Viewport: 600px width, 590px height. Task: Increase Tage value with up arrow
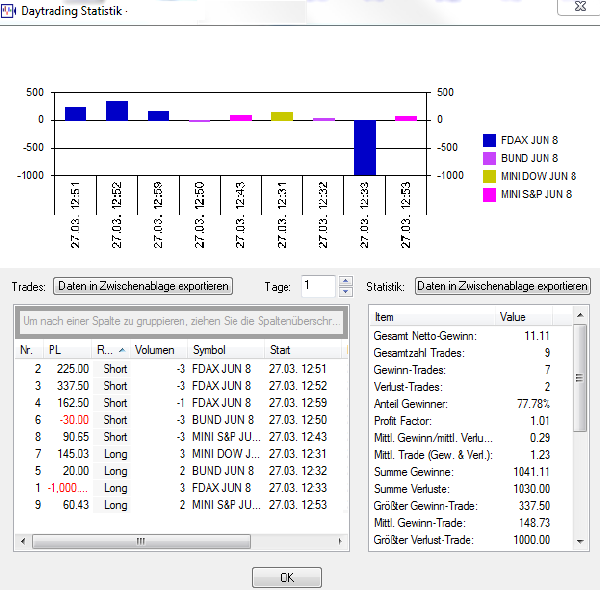[346, 281]
